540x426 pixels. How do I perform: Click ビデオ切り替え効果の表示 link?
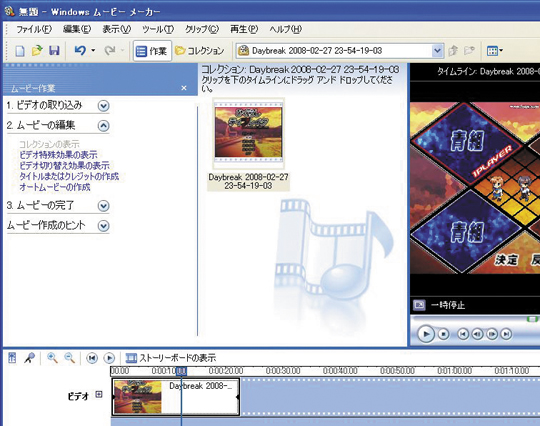tap(64, 166)
